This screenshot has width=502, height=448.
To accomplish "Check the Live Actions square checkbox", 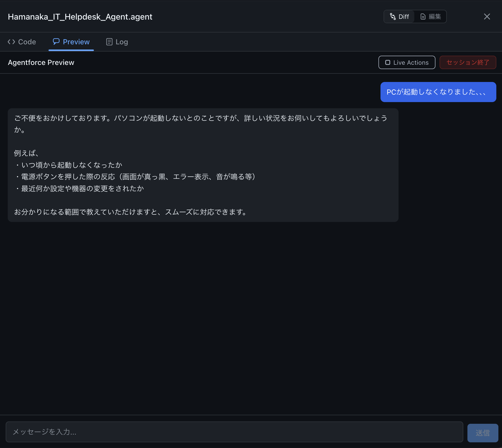I will point(387,62).
